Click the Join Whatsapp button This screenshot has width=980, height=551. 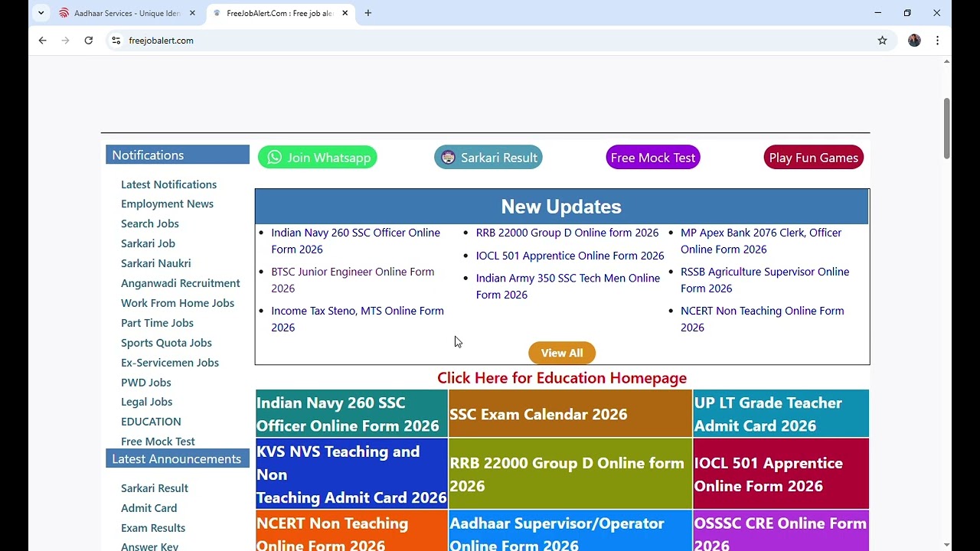[x=318, y=158]
